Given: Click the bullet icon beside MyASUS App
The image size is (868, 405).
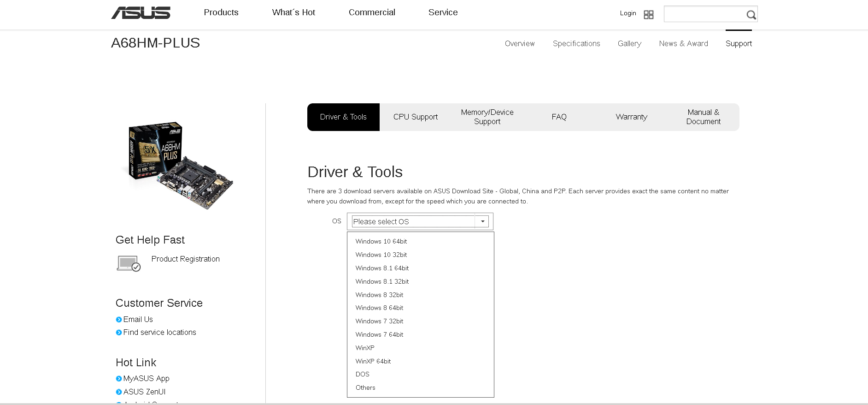Looking at the screenshot, I should click(119, 379).
